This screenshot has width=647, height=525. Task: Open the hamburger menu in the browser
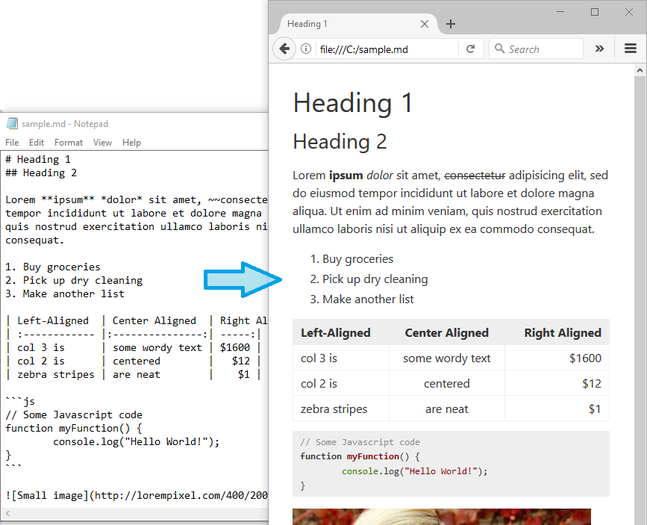point(630,48)
